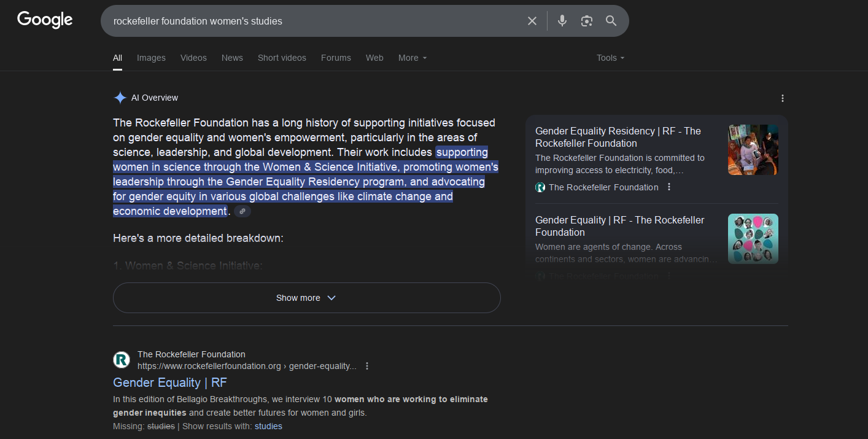Viewport: 868px width, 439px height.
Task: Click The Rockefeller Foundation site name in result
Action: point(192,354)
